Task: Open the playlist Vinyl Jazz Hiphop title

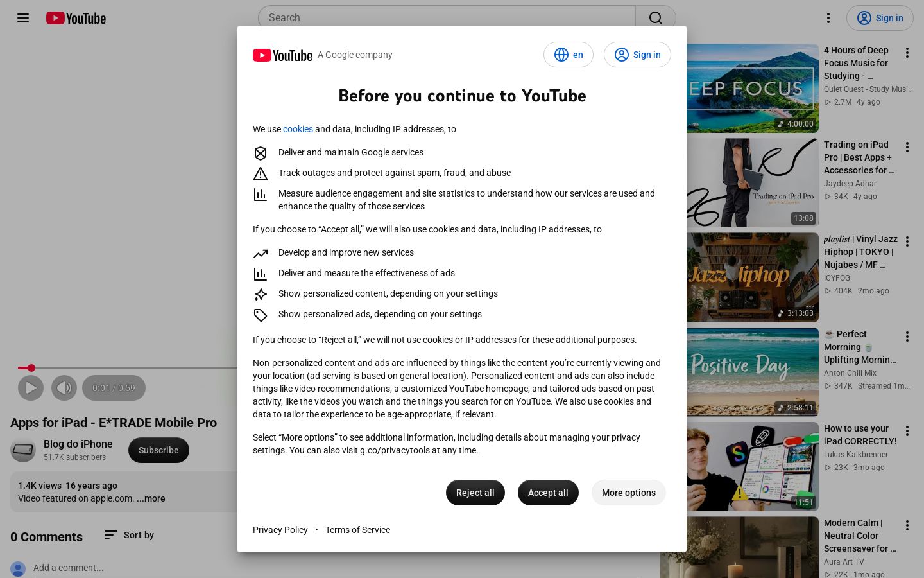Action: click(x=860, y=252)
